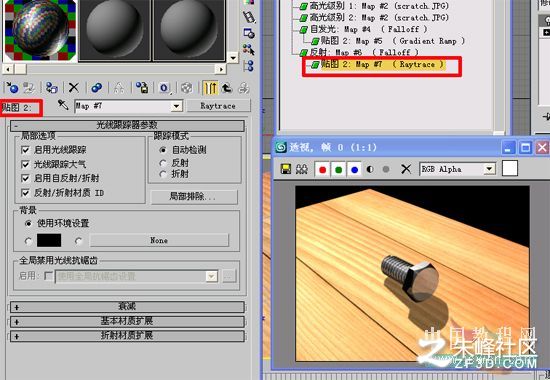Select the map background radio before None
This screenshot has height=380, width=550.
click(x=79, y=241)
